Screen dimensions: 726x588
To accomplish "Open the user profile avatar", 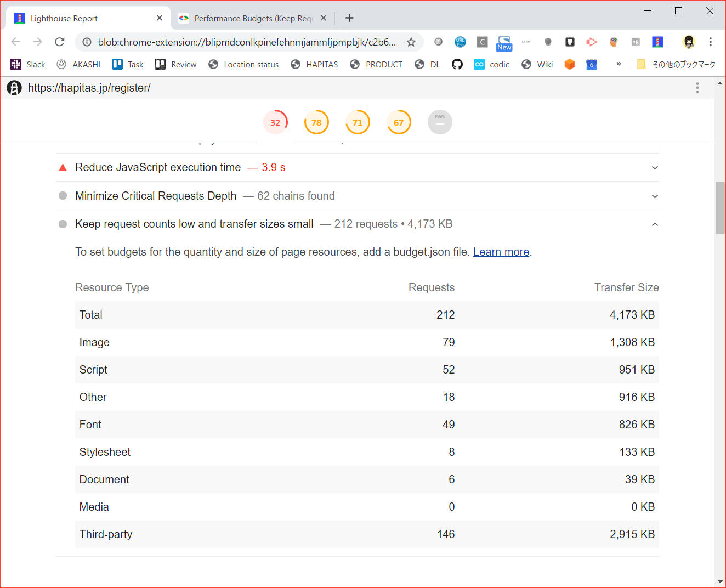I will 689,42.
